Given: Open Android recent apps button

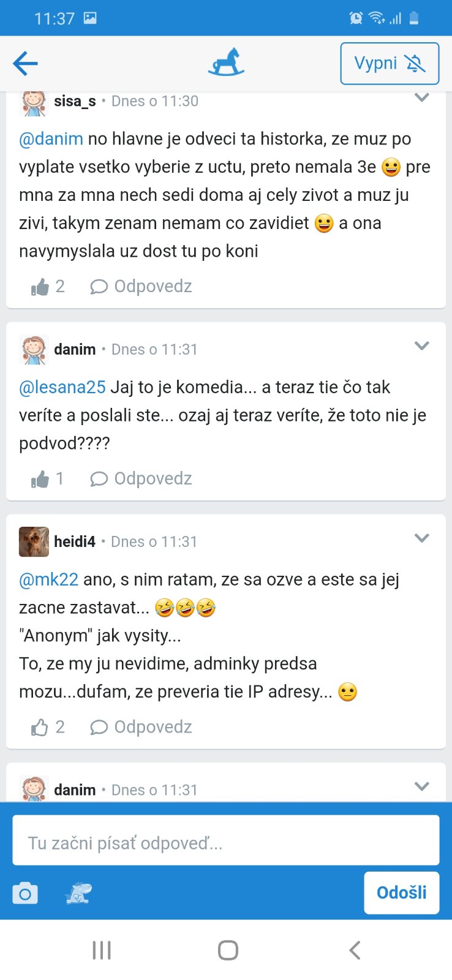Looking at the screenshot, I should [x=102, y=950].
